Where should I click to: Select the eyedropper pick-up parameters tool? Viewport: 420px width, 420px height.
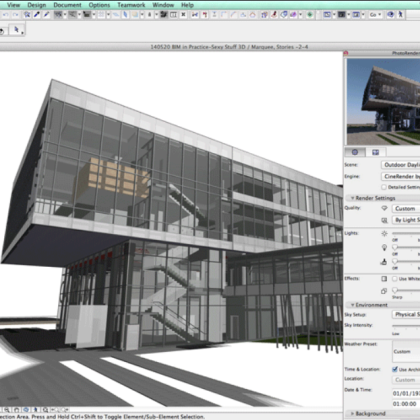click(37, 15)
